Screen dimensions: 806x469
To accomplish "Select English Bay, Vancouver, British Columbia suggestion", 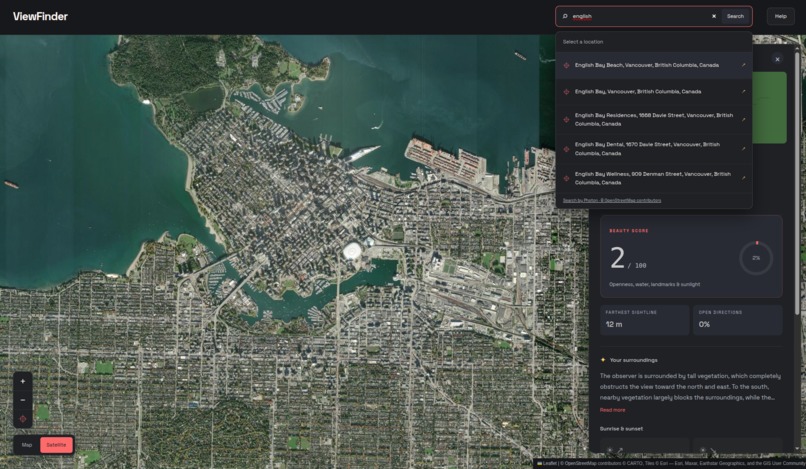I will 654,92.
